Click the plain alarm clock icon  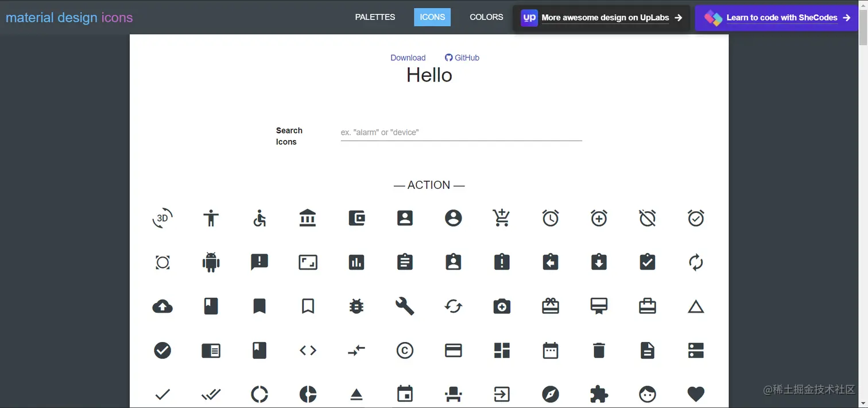point(551,218)
